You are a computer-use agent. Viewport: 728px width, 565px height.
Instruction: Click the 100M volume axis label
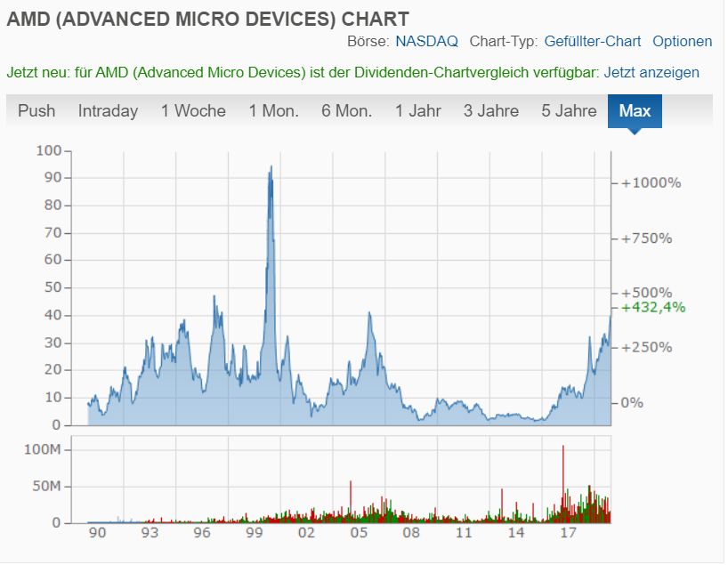(42, 449)
